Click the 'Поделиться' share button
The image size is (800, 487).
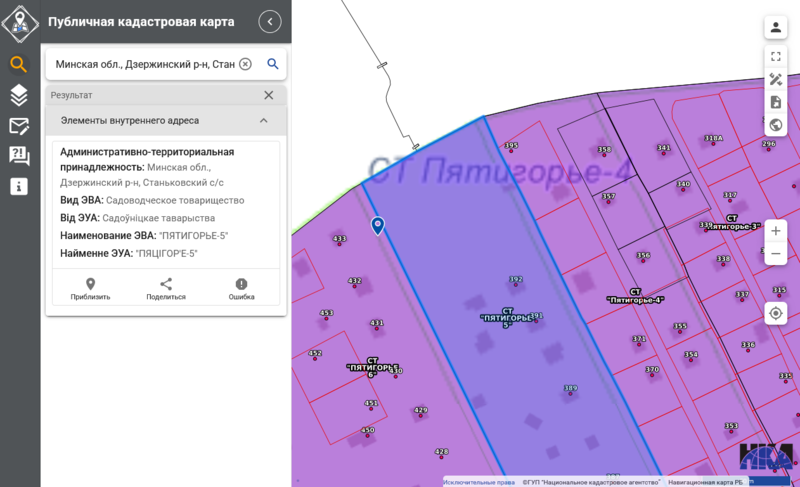(166, 289)
